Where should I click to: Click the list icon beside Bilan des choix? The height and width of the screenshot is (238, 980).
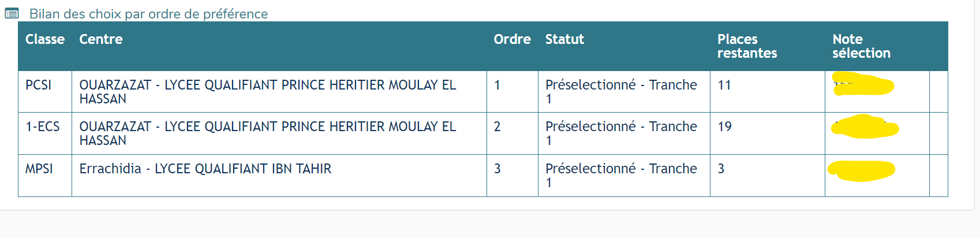[12, 13]
